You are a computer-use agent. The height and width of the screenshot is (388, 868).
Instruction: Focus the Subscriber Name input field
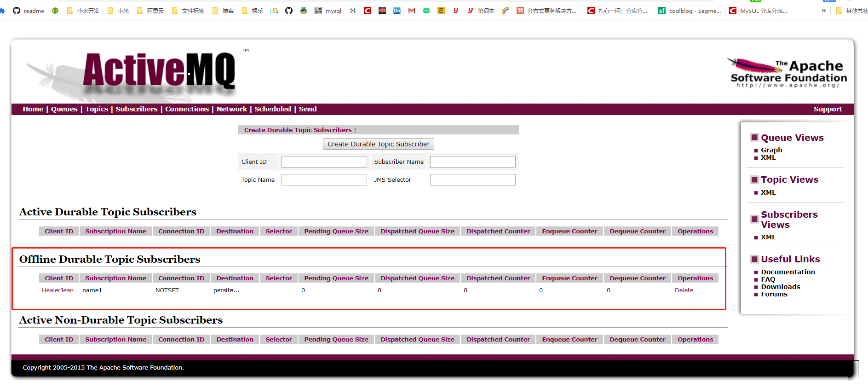(x=472, y=162)
